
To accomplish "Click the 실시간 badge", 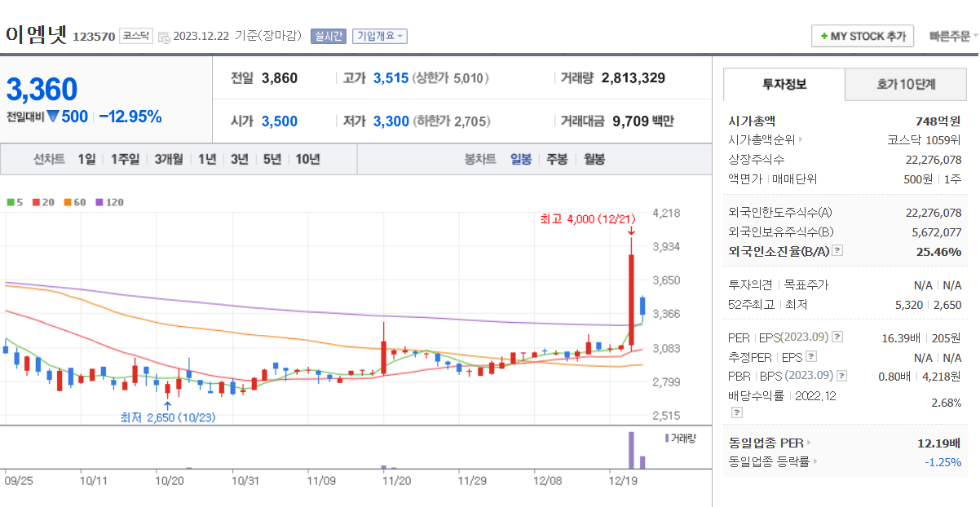I will coord(329,36).
